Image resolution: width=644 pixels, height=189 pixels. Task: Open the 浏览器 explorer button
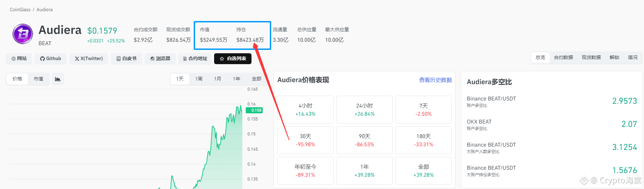160,59
